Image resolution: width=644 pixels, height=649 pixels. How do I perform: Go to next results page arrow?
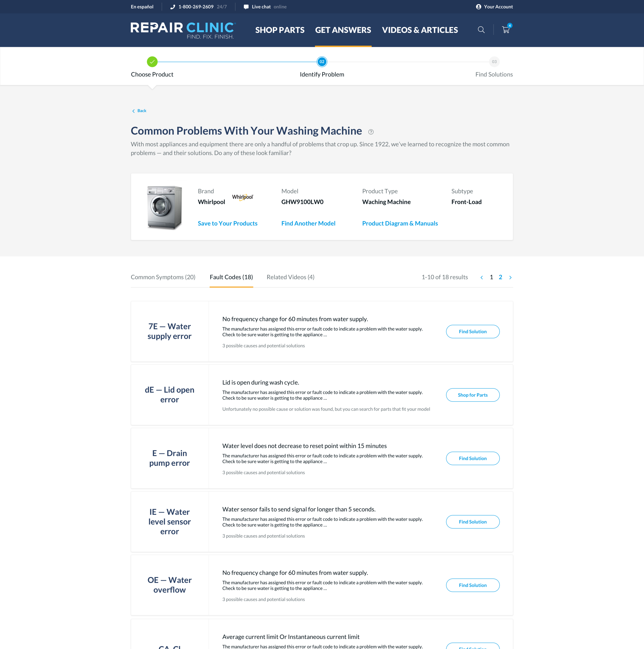pyautogui.click(x=510, y=278)
